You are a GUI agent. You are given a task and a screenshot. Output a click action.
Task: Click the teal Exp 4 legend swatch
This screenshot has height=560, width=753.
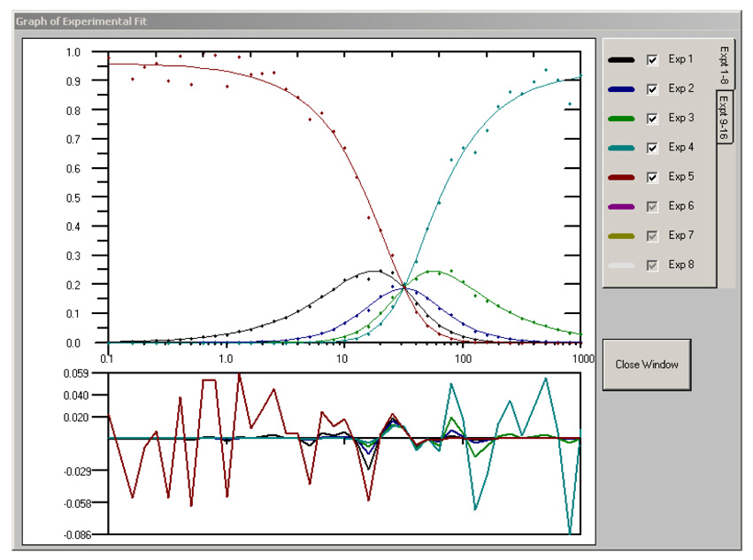pyautogui.click(x=621, y=148)
